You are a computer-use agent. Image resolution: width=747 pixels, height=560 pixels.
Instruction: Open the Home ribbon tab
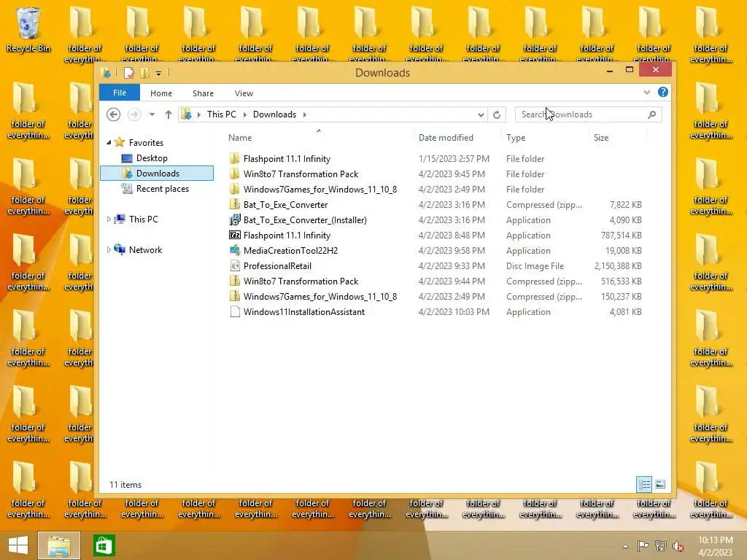[161, 93]
